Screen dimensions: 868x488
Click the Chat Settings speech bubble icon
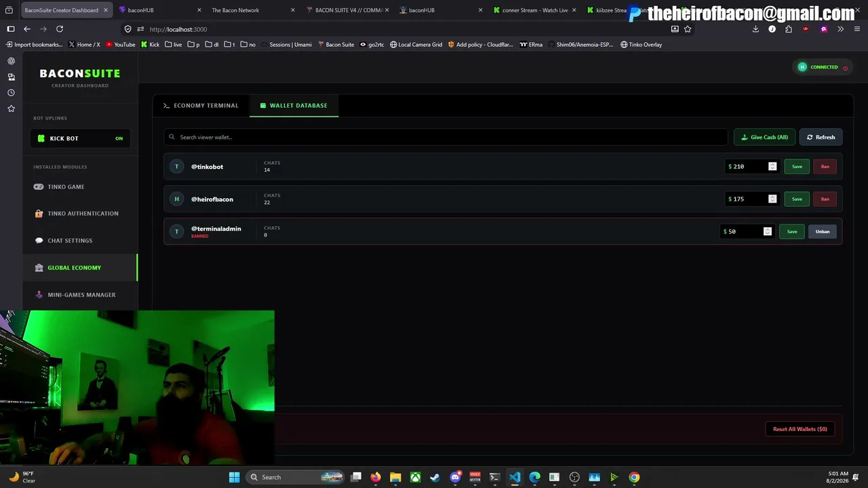39,241
